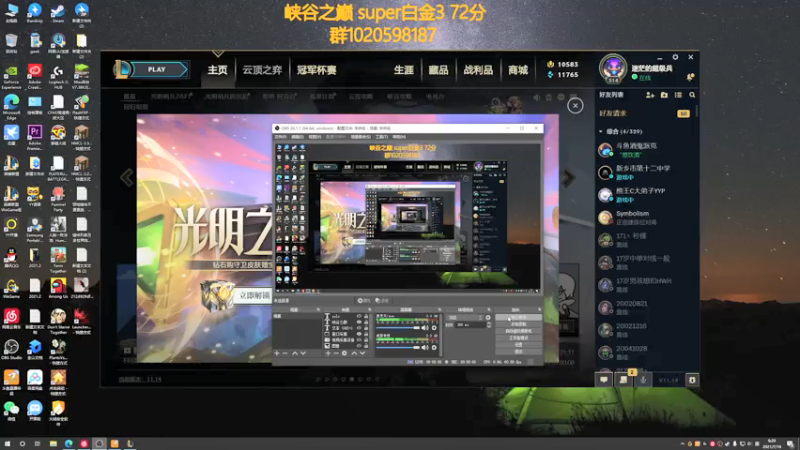Click the bug report icon bottom right
Image resolution: width=800 pixels, height=450 pixels.
coord(692,380)
